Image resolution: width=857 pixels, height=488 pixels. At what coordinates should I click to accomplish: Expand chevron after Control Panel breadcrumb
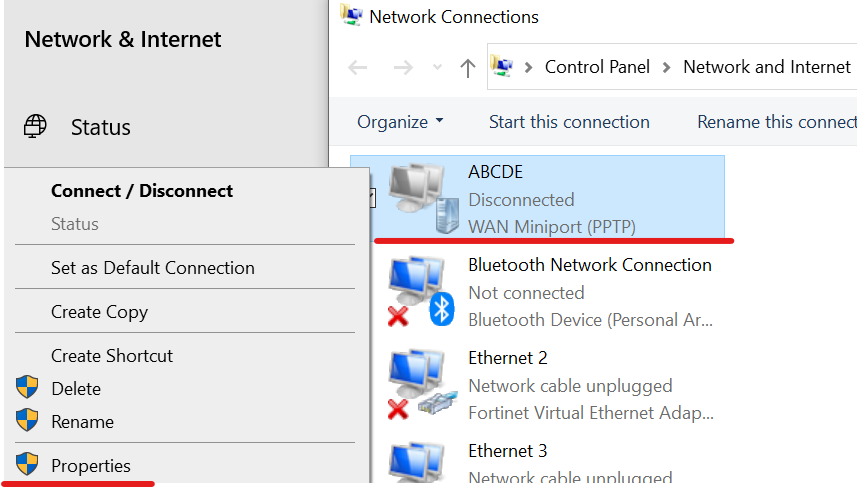[666, 68]
